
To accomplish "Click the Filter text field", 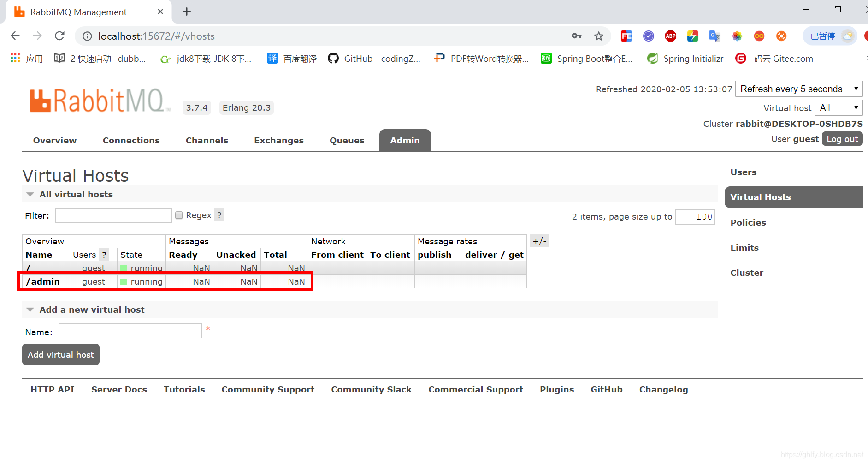I will click(x=114, y=215).
